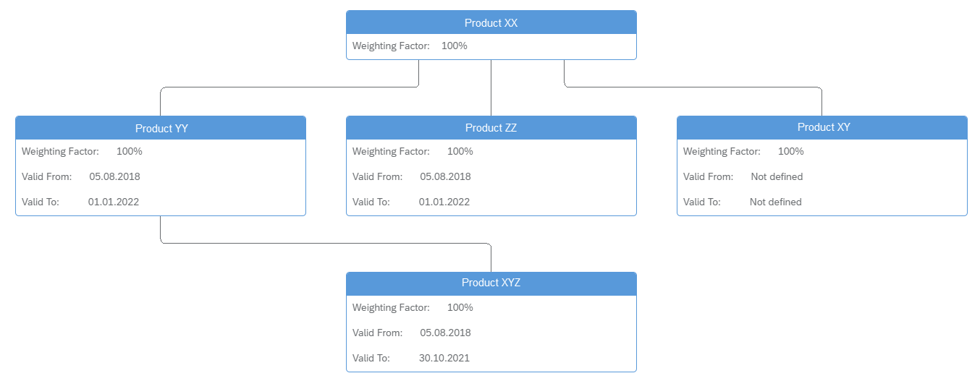Image resolution: width=980 pixels, height=381 pixels.
Task: Click Product ZZ weighting factor 100% value
Action: [x=460, y=151]
